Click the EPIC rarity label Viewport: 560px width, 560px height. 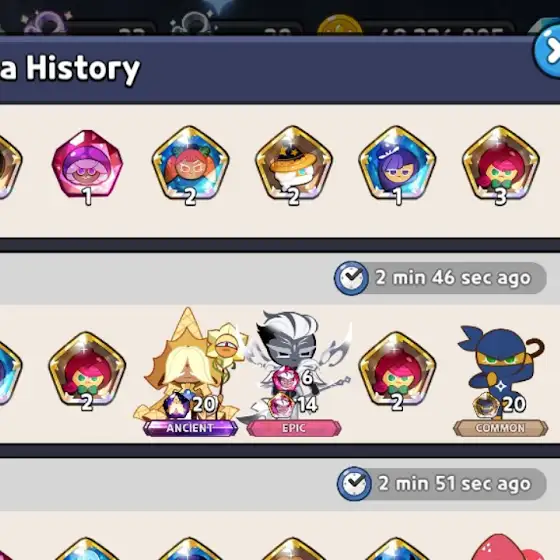(x=294, y=428)
